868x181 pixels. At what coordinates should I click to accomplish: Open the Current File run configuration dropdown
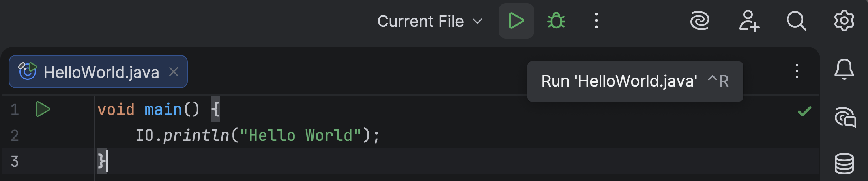click(421, 21)
